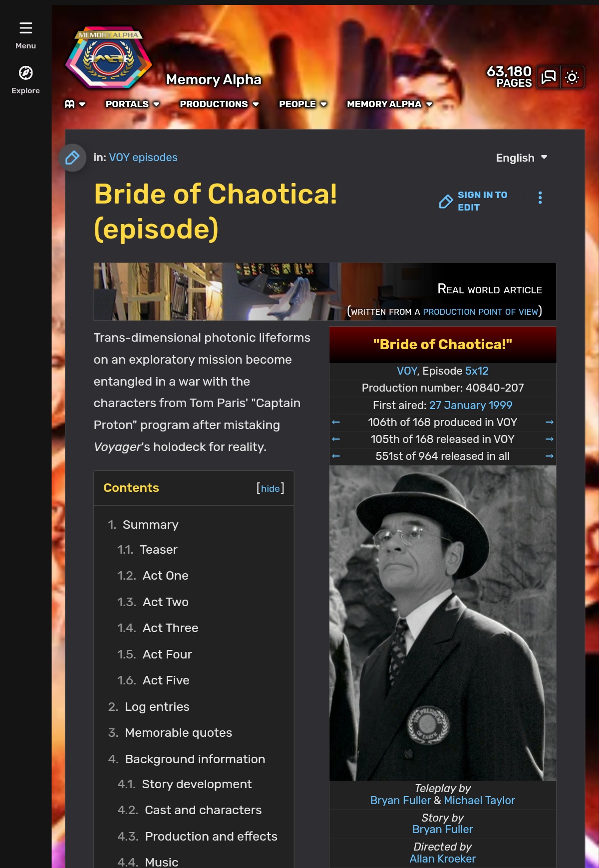Toggle the light/dark theme sun icon

(572, 77)
